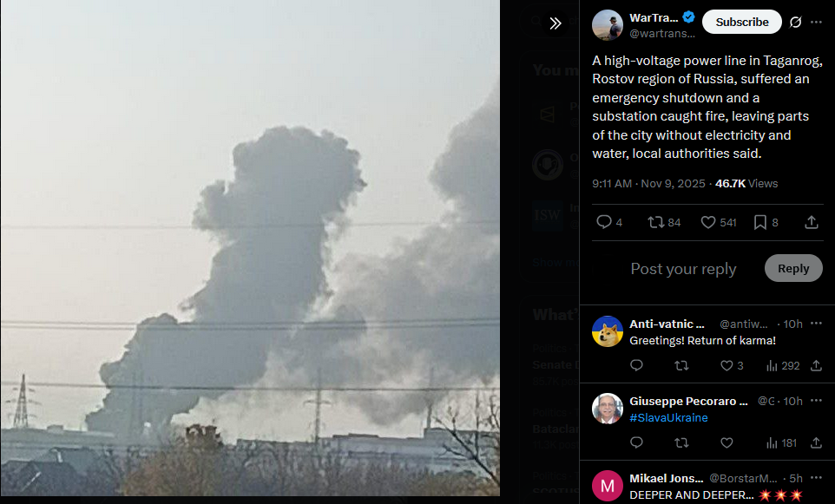
Task: Like the Anti-vatnic comment
Action: pyautogui.click(x=727, y=365)
